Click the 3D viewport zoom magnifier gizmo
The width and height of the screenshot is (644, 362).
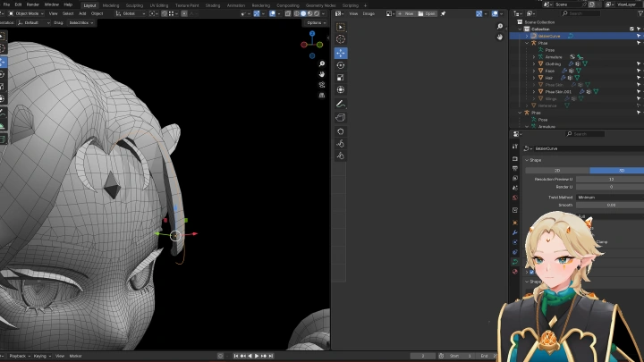click(322, 63)
